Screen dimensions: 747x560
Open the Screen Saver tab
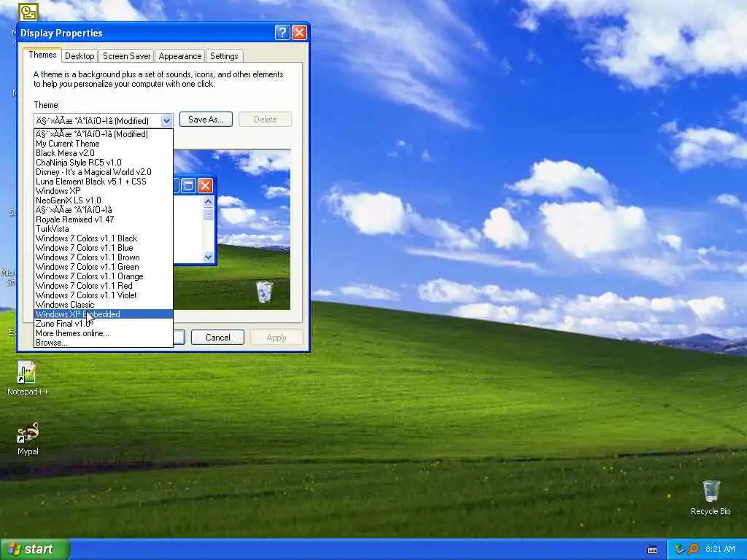click(x=127, y=55)
